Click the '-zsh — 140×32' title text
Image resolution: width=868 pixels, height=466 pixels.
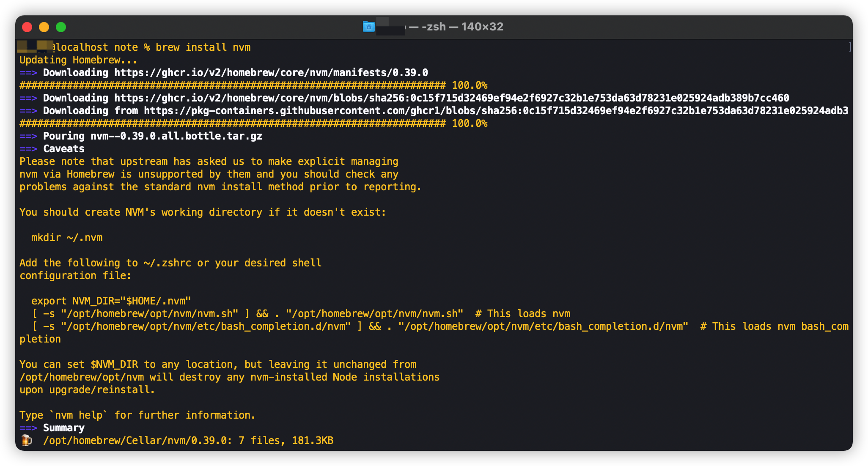point(462,27)
